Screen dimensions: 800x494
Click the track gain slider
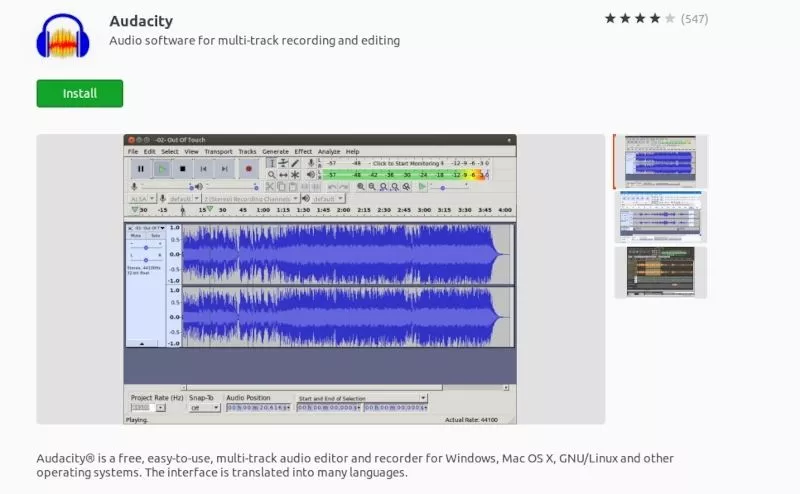click(x=146, y=248)
